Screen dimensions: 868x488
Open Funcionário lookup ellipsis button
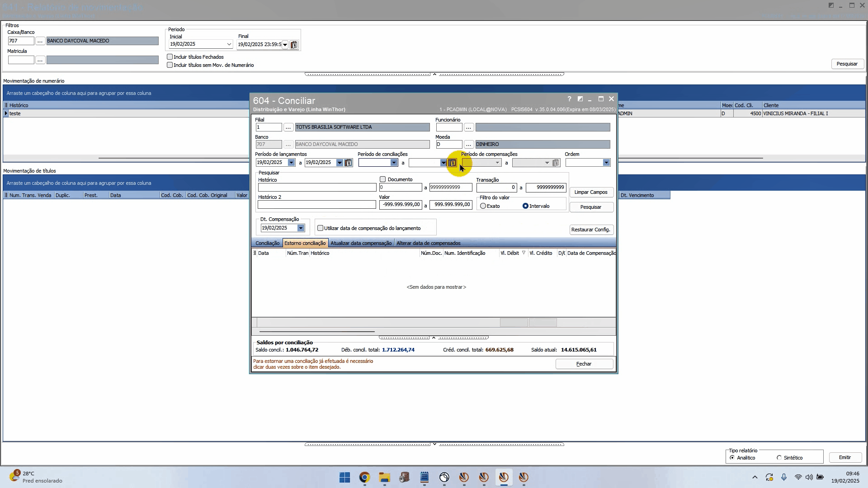point(468,127)
